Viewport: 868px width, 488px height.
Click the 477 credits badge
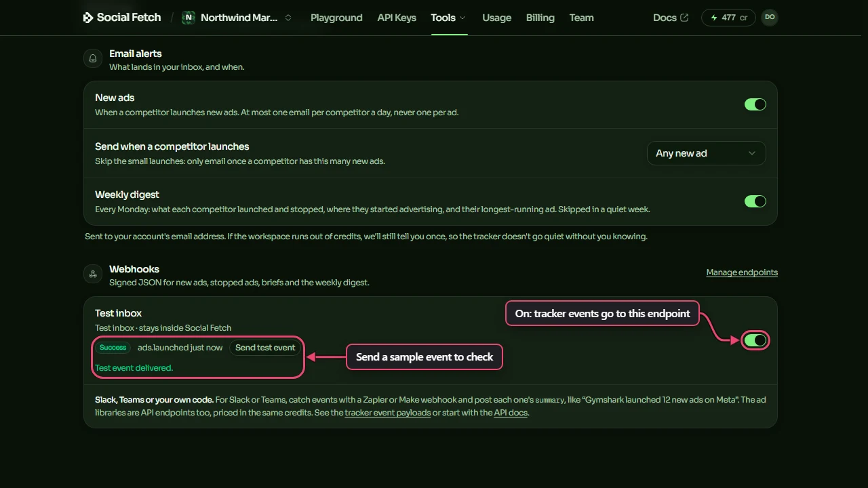[x=728, y=18]
